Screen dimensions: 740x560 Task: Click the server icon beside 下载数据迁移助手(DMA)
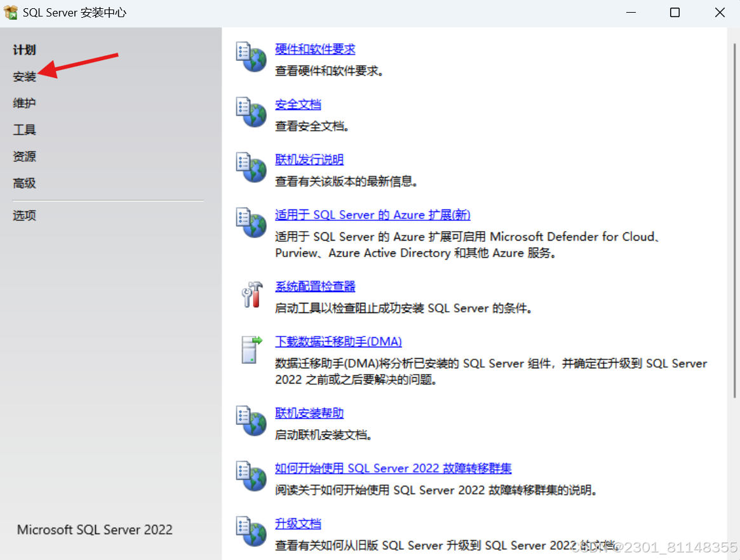tap(250, 349)
